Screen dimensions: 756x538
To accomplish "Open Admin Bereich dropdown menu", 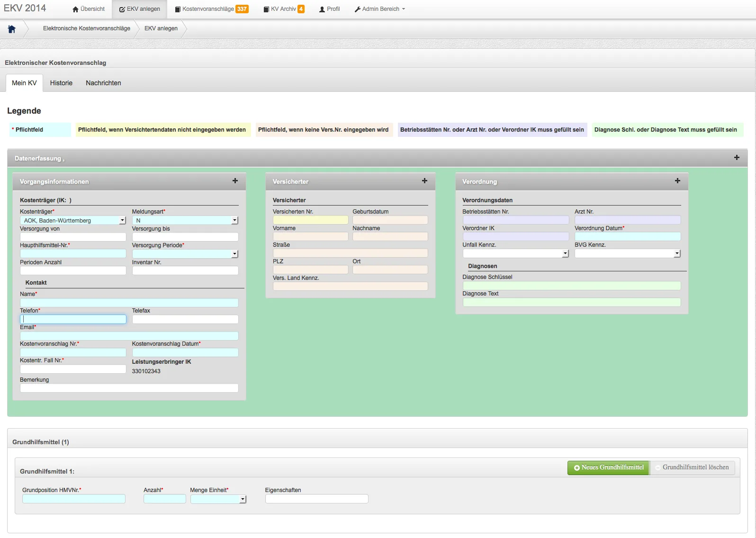I will [x=380, y=9].
